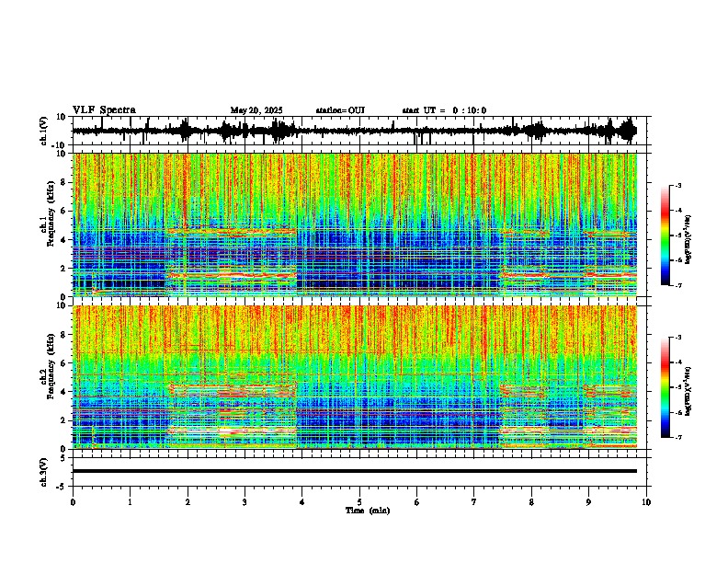Click the "5" tick on the time axis
Viewport: 728px width, 563px height.
(359, 502)
